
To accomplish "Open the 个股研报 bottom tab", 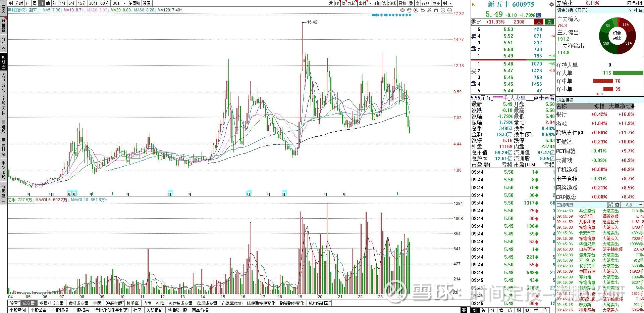I will 60,310.
